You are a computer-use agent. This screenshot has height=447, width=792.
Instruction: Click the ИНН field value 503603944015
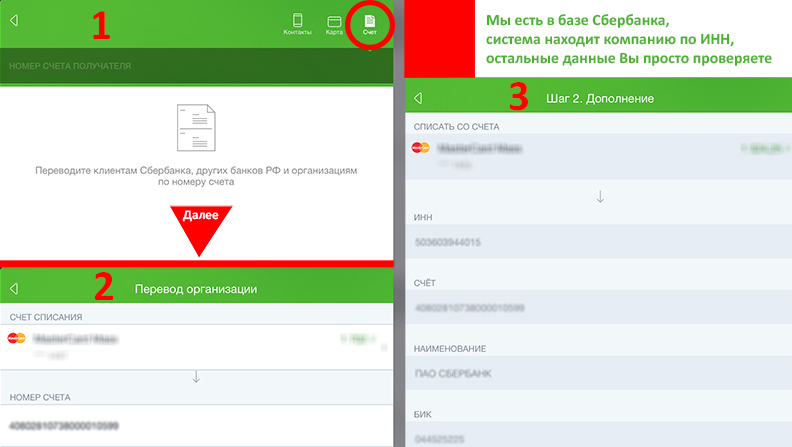[x=599, y=242]
